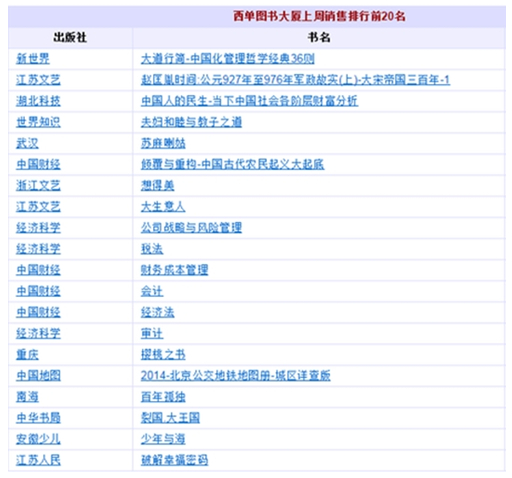This screenshot has width=512, height=478.
Task: Open the 大生意人 book link
Action: pos(163,207)
